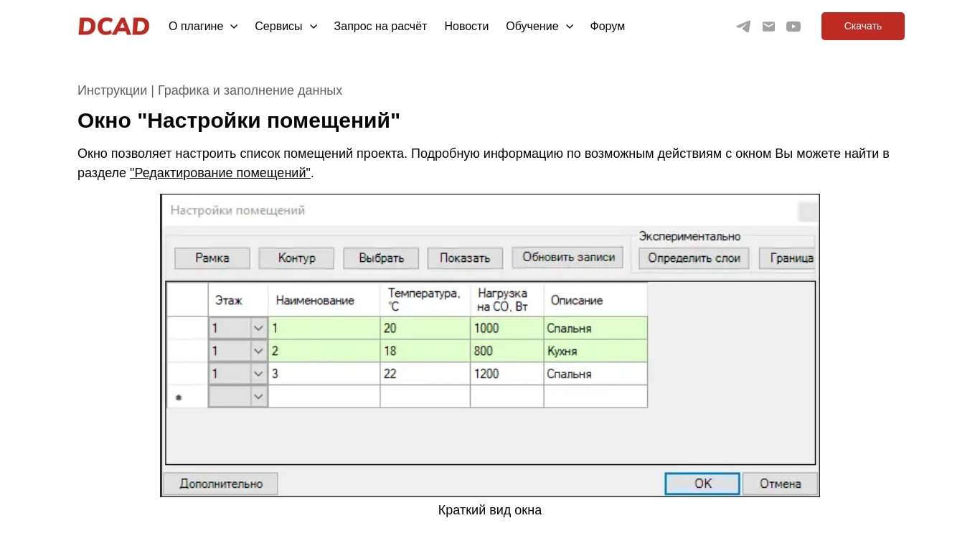Screen dimensions: 980x551
Task: Click "Обновить записи" button
Action: click(568, 258)
